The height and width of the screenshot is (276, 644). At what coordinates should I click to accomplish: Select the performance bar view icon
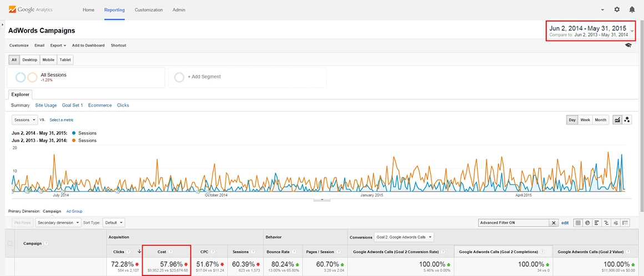597,223
